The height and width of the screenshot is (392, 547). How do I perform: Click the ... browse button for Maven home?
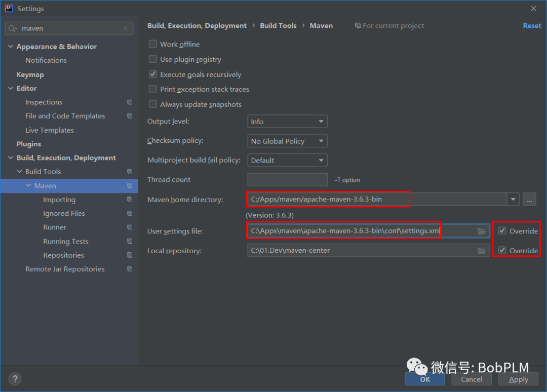point(529,200)
